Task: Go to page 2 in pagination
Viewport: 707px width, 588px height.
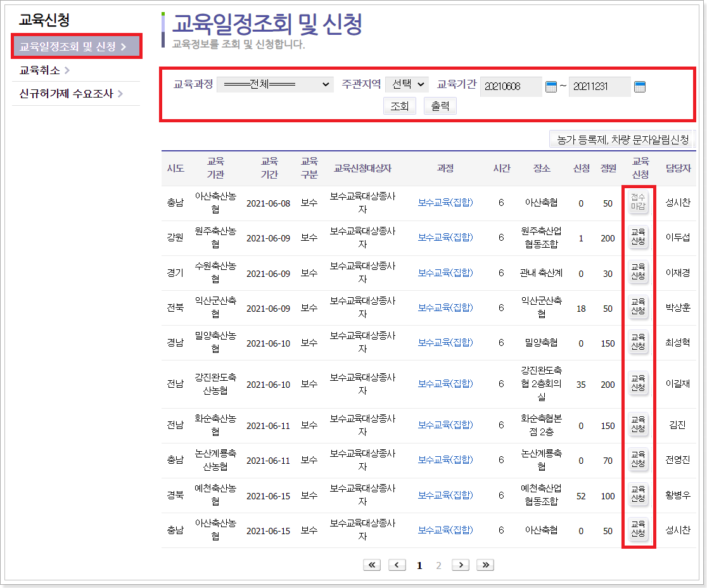Action: point(439,565)
